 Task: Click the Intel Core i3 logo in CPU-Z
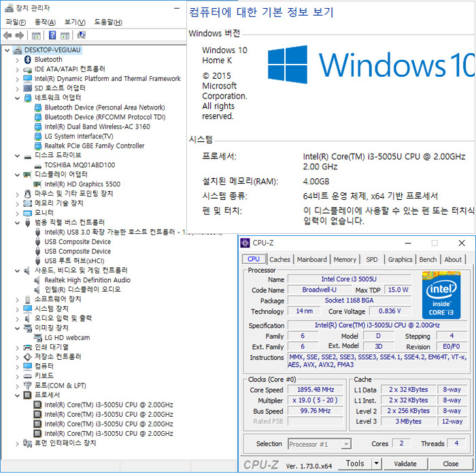click(x=441, y=294)
